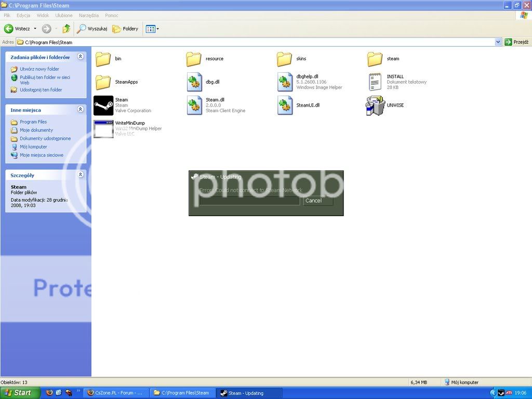
Task: Collapse the Inne miejsca panel
Action: (x=80, y=110)
